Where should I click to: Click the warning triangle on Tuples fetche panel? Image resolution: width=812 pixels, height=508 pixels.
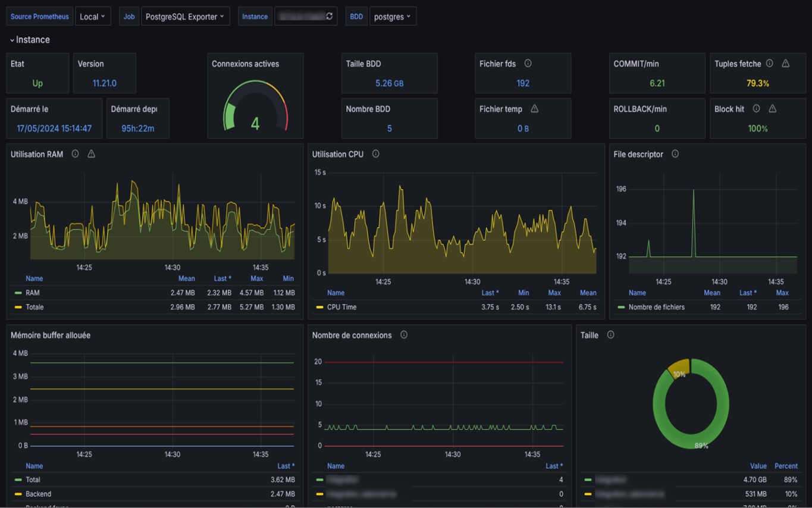click(x=785, y=64)
